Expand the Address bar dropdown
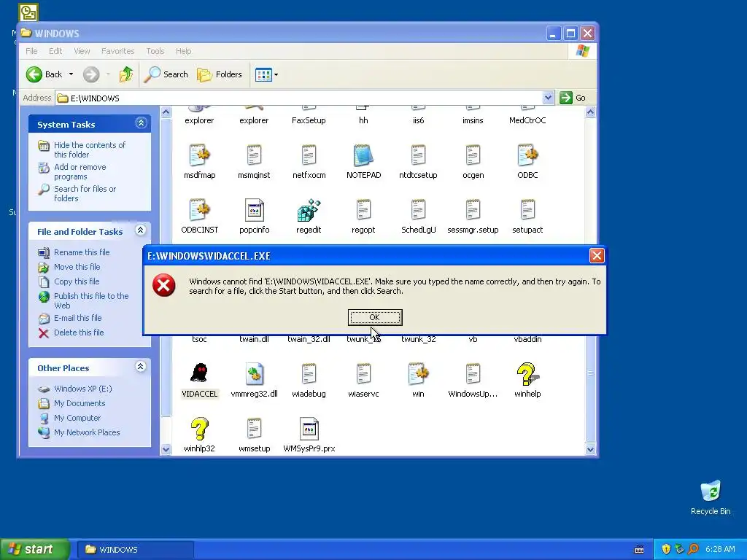Screen dimensions: 747x560 (x=548, y=98)
